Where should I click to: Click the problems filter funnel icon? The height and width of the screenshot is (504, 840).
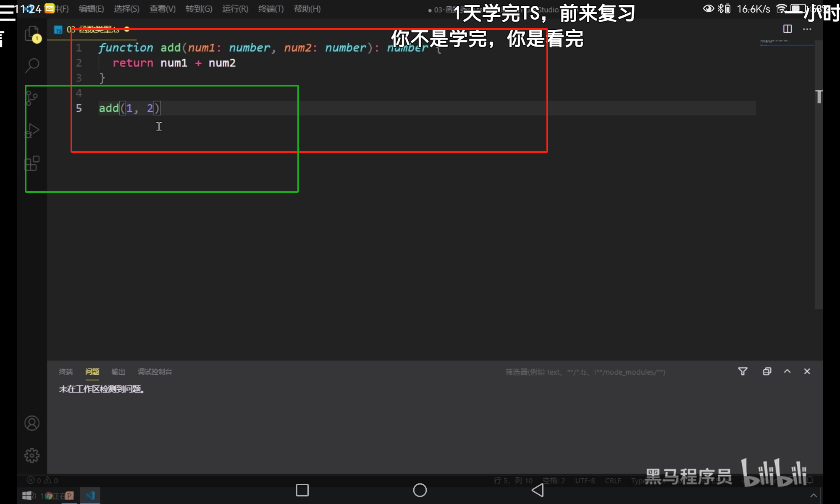(743, 371)
